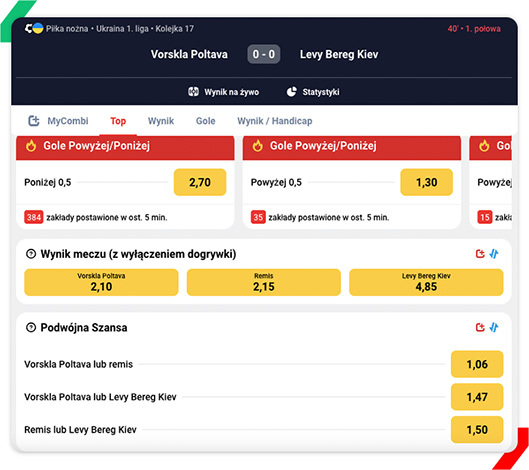This screenshot has height=470, width=529.
Task: Click the Wynik na żywo live score icon
Action: point(193,92)
